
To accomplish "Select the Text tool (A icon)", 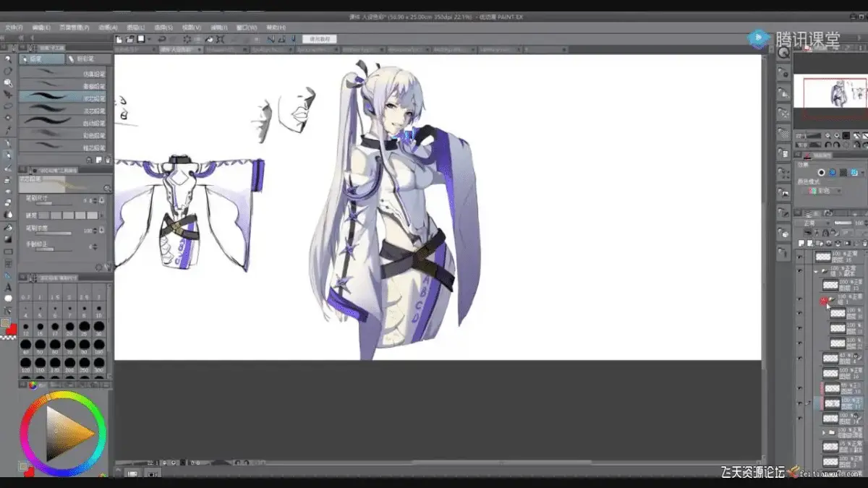I will click(x=8, y=287).
